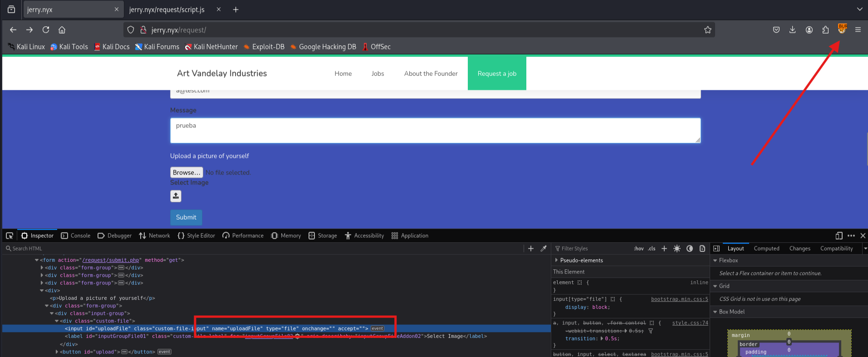Toggle dark color scheme simulation

coord(690,249)
